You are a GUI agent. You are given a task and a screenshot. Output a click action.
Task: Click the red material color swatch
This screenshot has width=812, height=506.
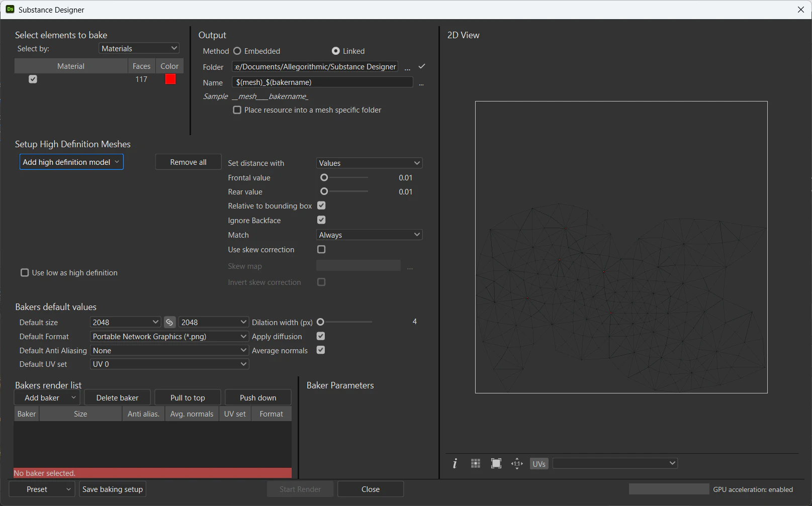170,79
